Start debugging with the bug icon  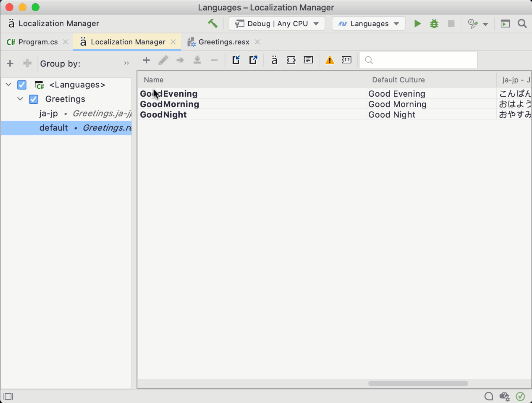434,23
